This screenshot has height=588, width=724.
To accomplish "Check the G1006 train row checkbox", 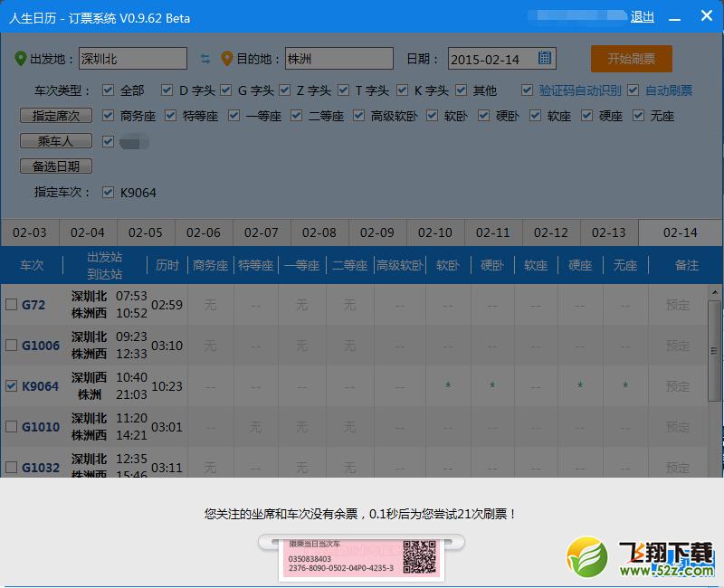I will tap(12, 346).
